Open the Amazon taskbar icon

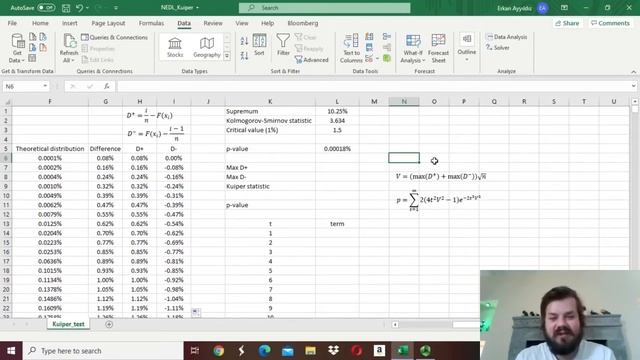click(379, 351)
